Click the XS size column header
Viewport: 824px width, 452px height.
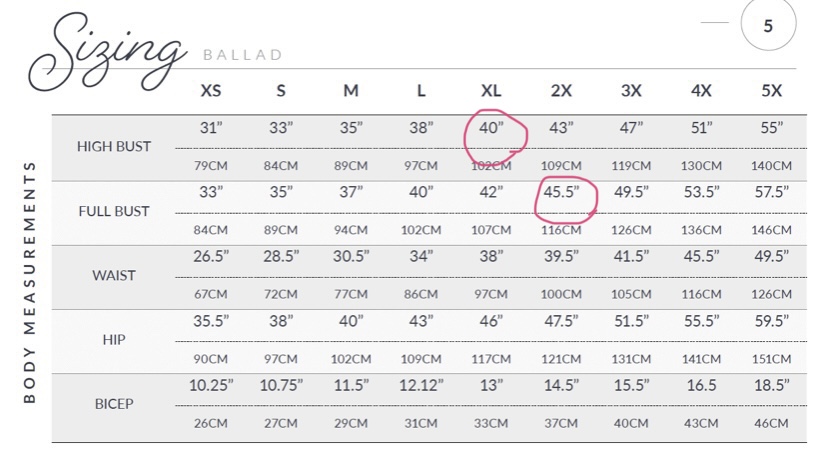pyautogui.click(x=211, y=90)
